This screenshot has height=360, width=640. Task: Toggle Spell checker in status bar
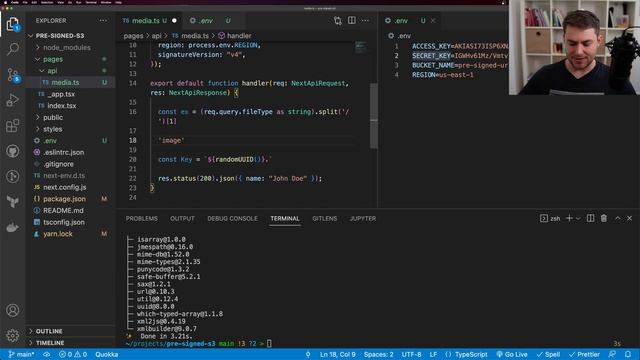(548, 354)
